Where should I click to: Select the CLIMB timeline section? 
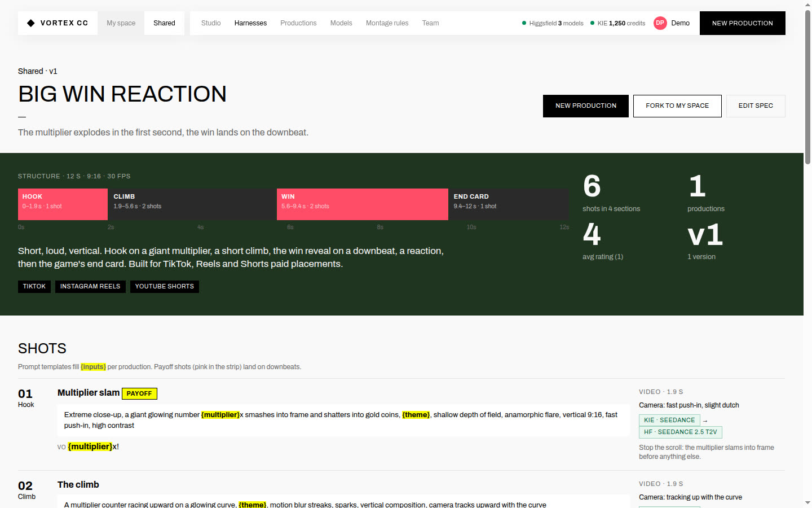pyautogui.click(x=192, y=204)
